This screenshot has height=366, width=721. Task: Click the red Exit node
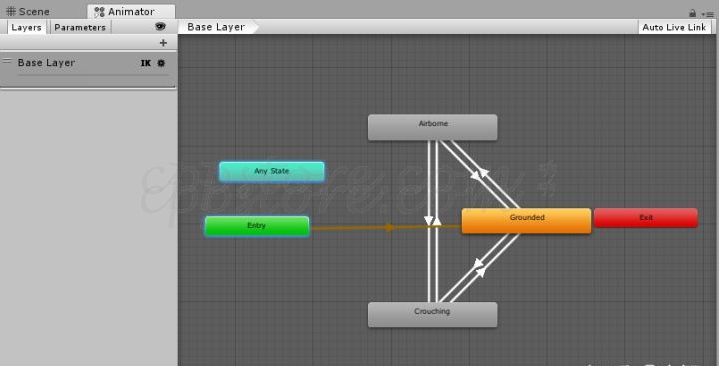click(x=646, y=218)
